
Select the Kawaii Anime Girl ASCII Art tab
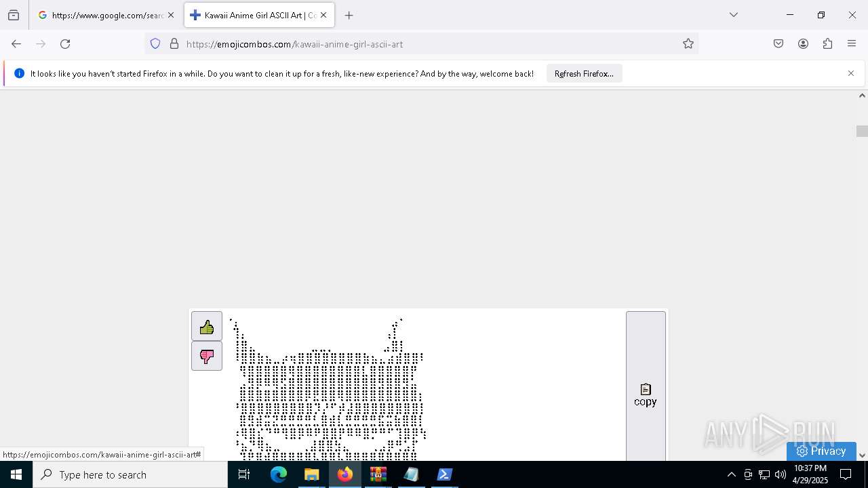click(260, 15)
